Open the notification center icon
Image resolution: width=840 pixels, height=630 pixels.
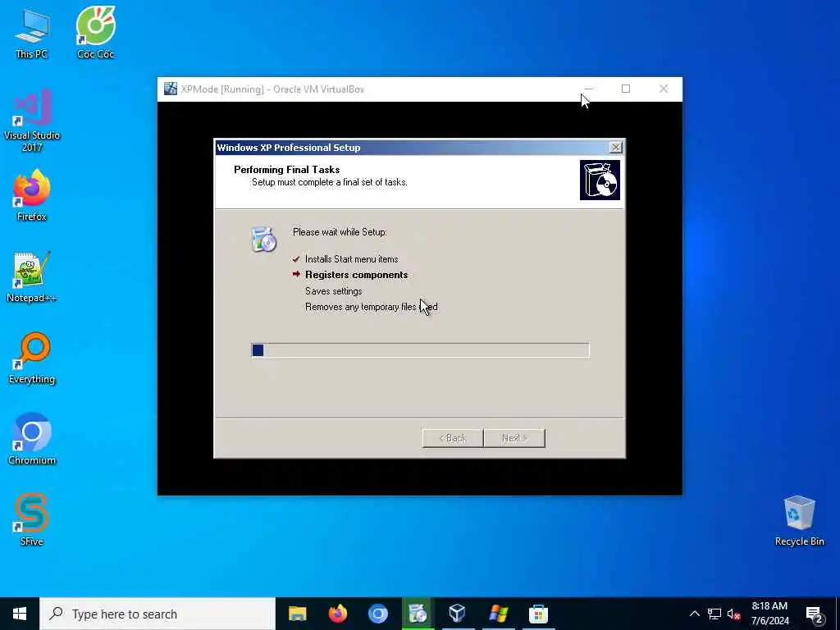point(814,614)
